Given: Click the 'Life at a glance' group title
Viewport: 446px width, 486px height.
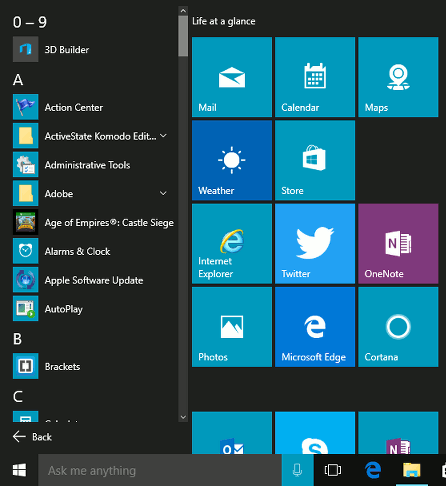Looking at the screenshot, I should [x=224, y=21].
